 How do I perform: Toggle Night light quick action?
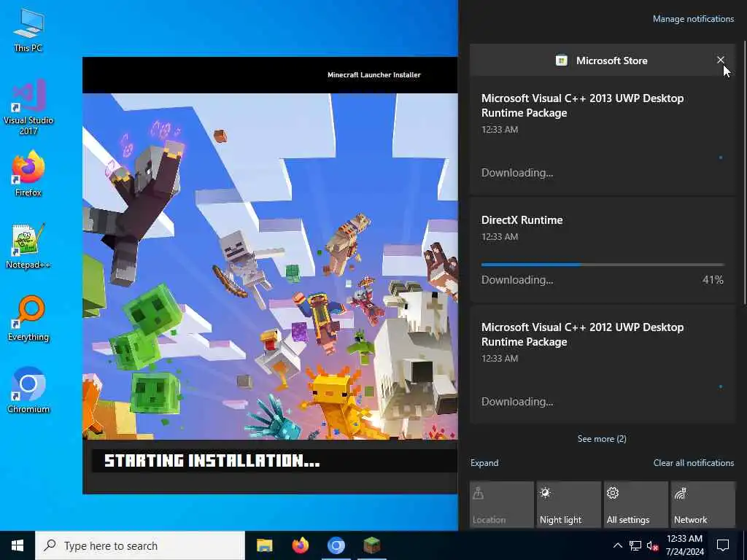pyautogui.click(x=569, y=505)
